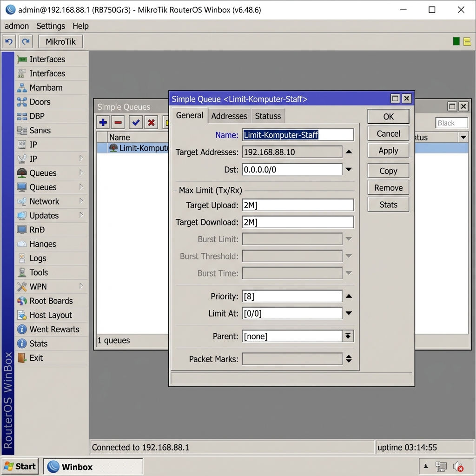Click OK in the Simple Queue dialog
The width and height of the screenshot is (476, 476).
coord(388,117)
